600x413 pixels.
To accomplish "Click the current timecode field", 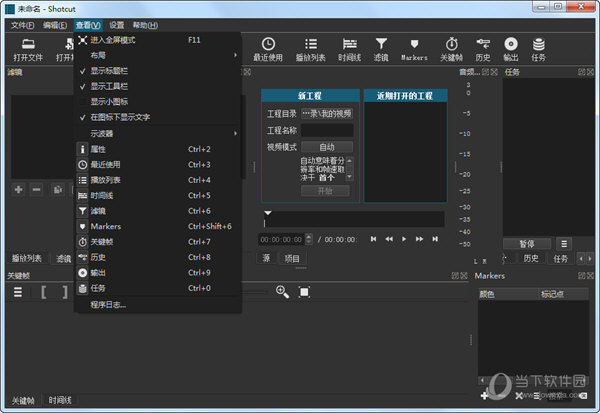I will [281, 240].
